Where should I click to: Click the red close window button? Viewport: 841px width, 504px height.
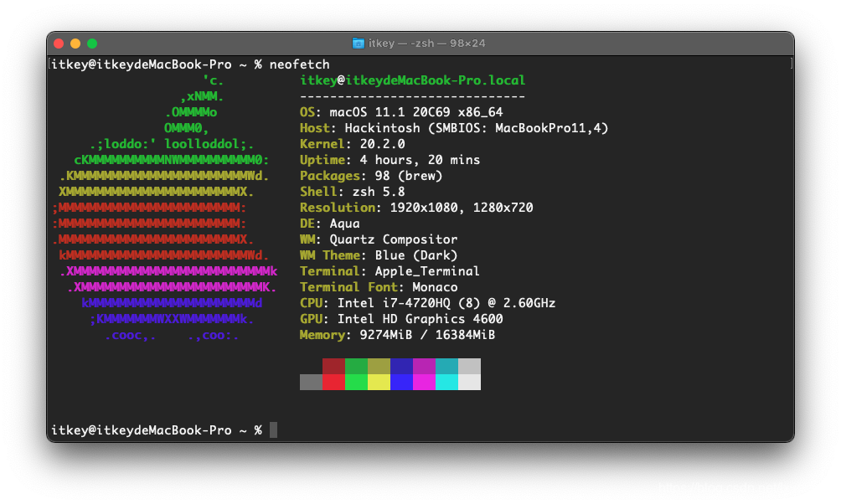click(59, 44)
